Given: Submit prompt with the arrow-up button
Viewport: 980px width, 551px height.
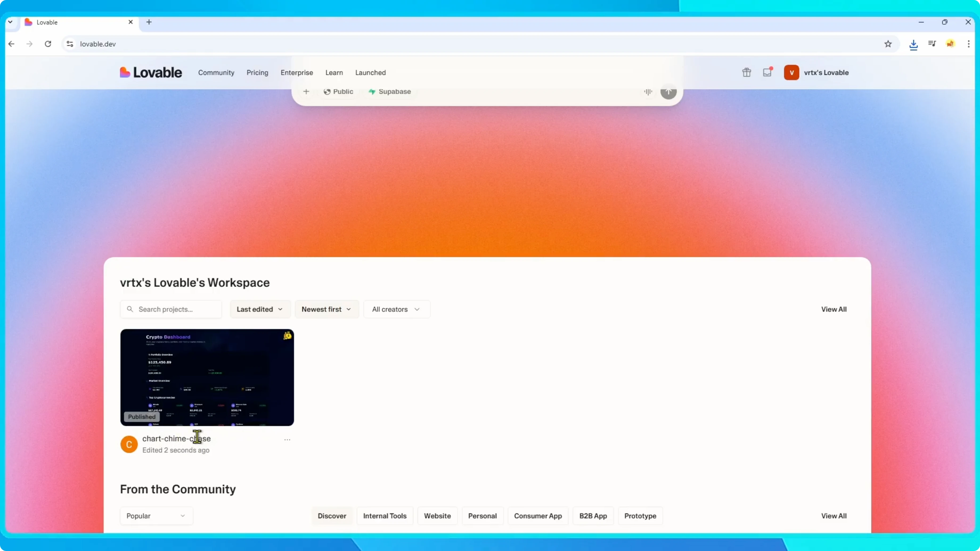Looking at the screenshot, I should [668, 92].
